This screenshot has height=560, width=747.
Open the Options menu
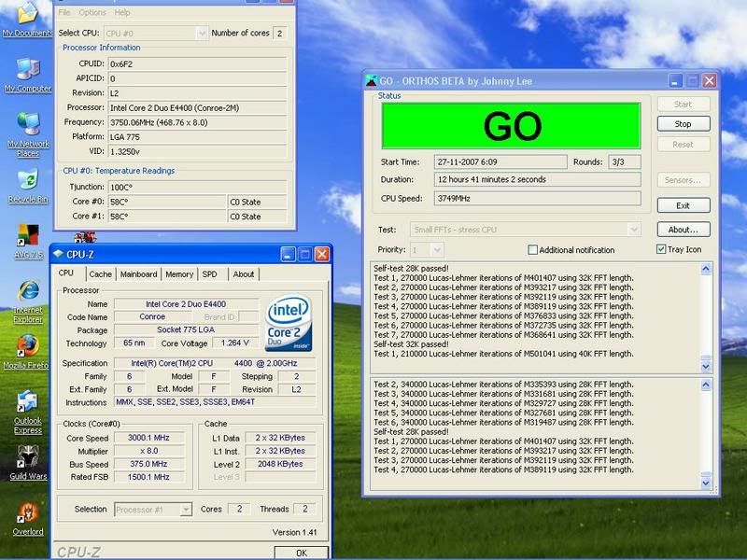[92, 12]
